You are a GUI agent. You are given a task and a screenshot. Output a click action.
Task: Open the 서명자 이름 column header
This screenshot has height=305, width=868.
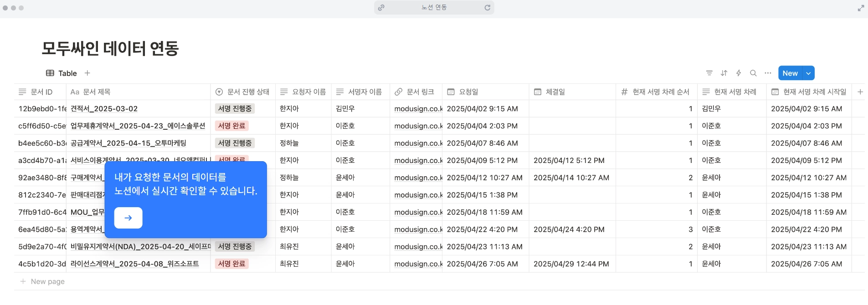pyautogui.click(x=360, y=92)
